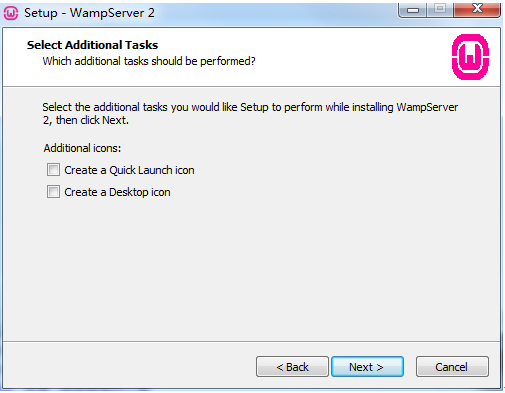Click the 'Create a Desktop icon' label text
The width and height of the screenshot is (505, 393).
click(x=117, y=192)
